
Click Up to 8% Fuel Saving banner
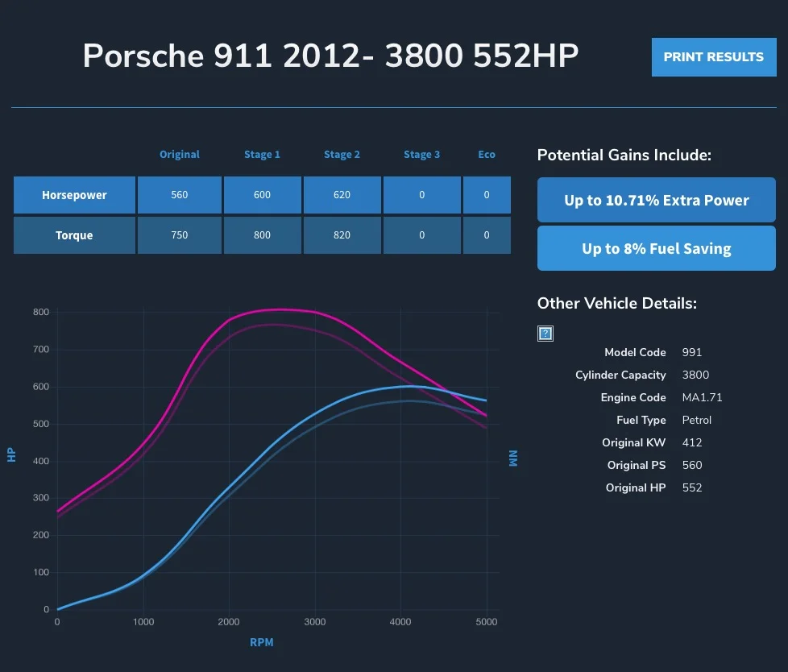(x=657, y=248)
